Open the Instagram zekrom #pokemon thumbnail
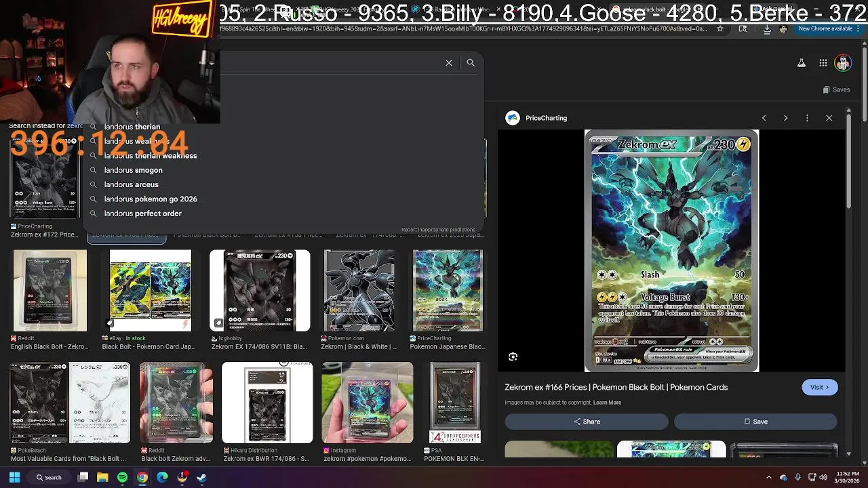This screenshot has width=868, height=488. pyautogui.click(x=368, y=403)
